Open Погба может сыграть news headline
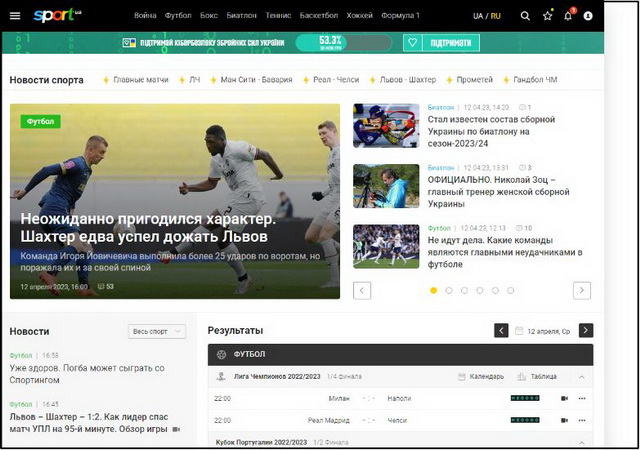This screenshot has width=640, height=450. click(x=87, y=374)
